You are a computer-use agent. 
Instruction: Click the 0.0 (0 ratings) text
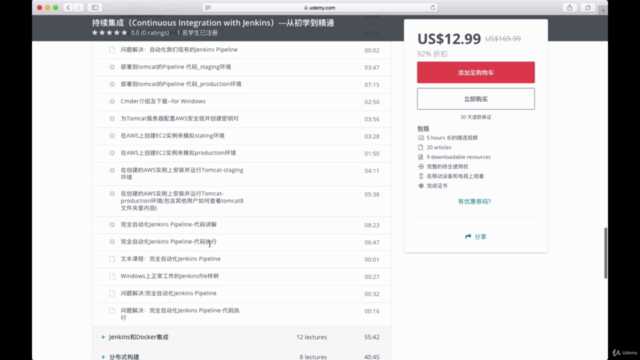click(x=150, y=33)
